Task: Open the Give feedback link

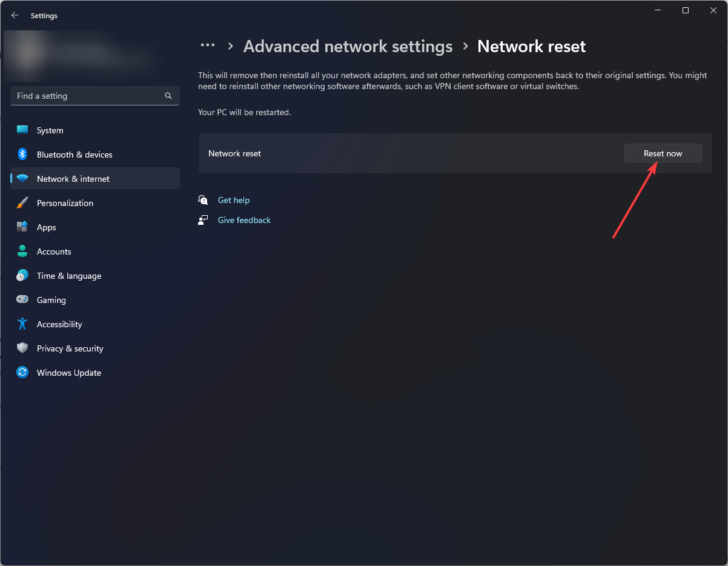Action: click(x=244, y=219)
